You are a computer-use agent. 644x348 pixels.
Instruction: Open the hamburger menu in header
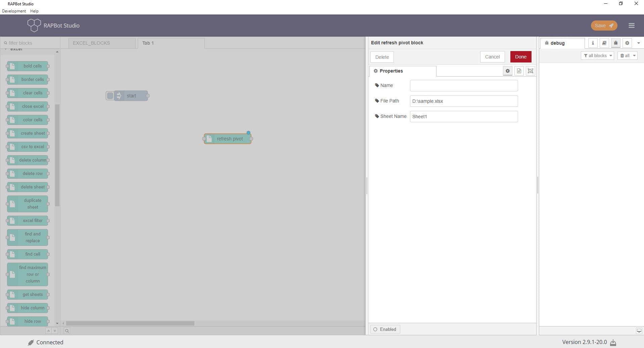tap(631, 26)
